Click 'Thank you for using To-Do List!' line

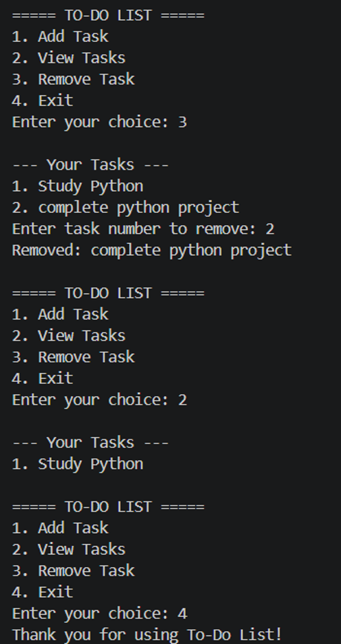tap(147, 635)
